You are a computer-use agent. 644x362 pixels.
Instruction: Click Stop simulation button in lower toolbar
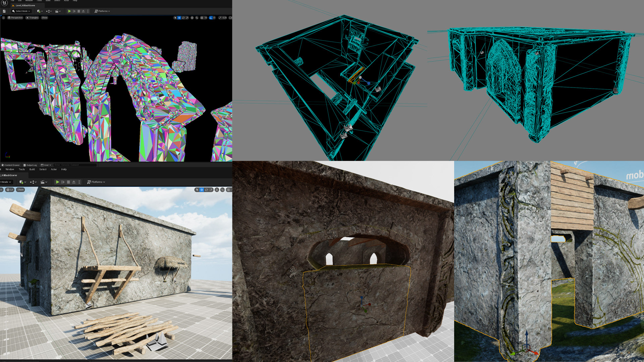tap(68, 182)
